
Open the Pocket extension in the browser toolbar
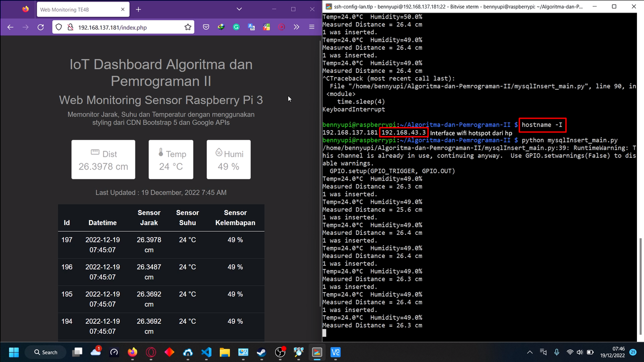point(206,27)
